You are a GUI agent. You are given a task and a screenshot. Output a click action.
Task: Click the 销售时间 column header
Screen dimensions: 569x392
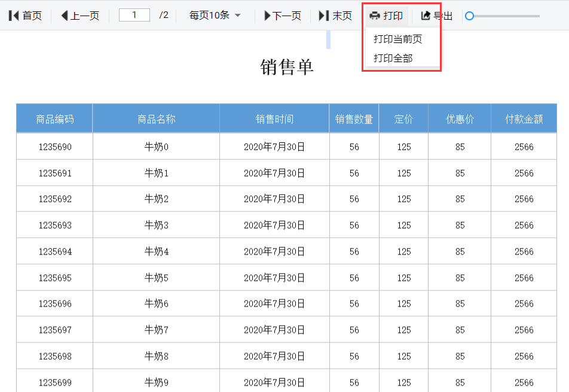(274, 118)
